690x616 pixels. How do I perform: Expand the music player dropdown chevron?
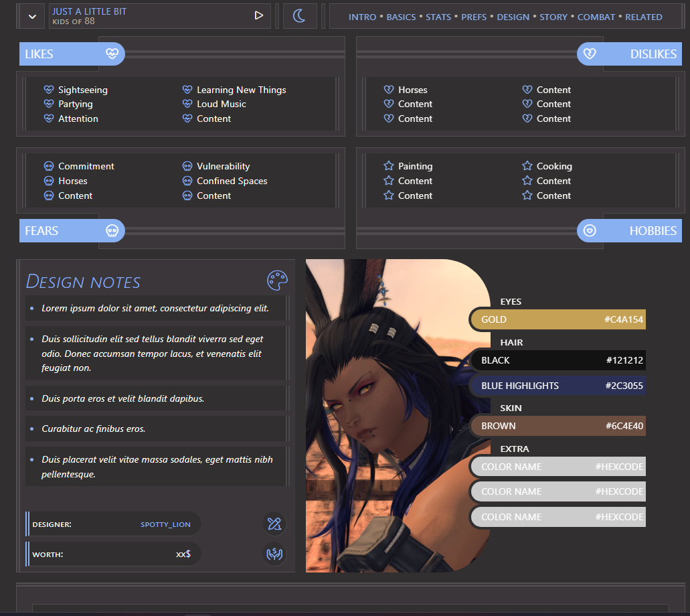[x=31, y=16]
